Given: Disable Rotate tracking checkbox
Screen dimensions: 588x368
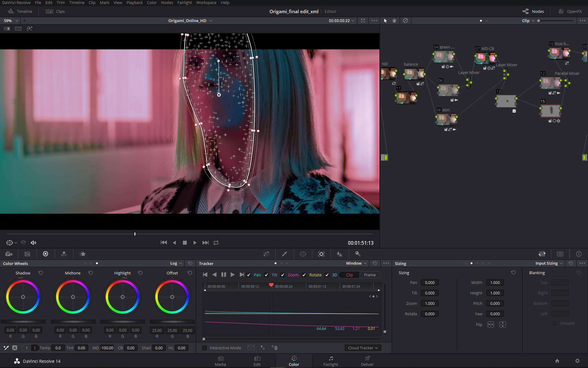Looking at the screenshot, I should [304, 275].
